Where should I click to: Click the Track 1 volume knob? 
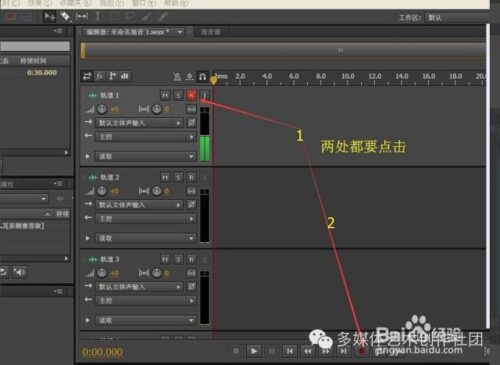[102, 109]
